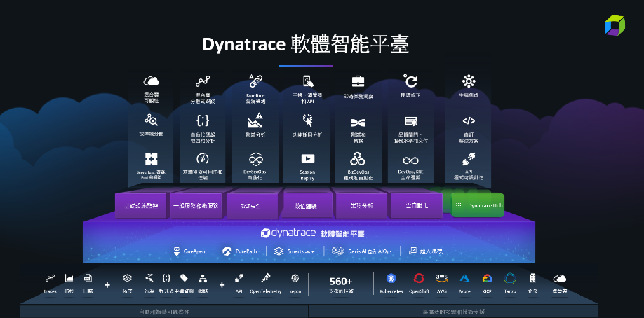The height and width of the screenshot is (318, 644).
Task: Click the Run-time vulnerability broken-link icon
Action: (255, 81)
